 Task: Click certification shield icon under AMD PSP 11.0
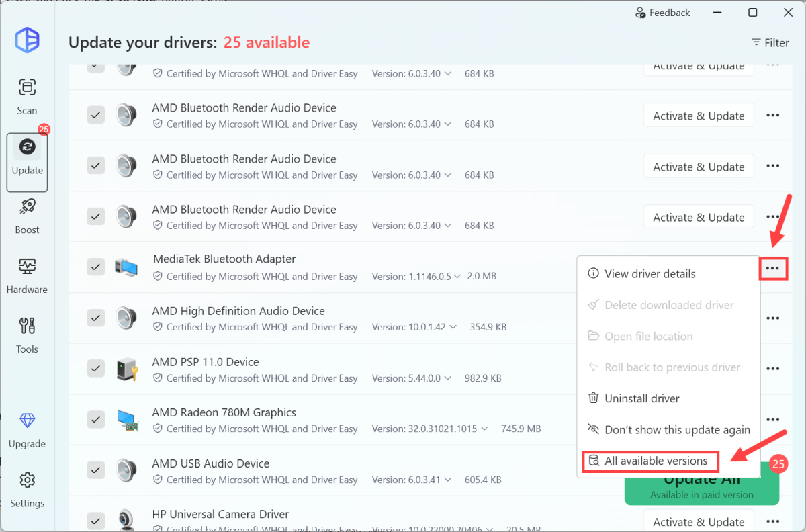click(158, 378)
